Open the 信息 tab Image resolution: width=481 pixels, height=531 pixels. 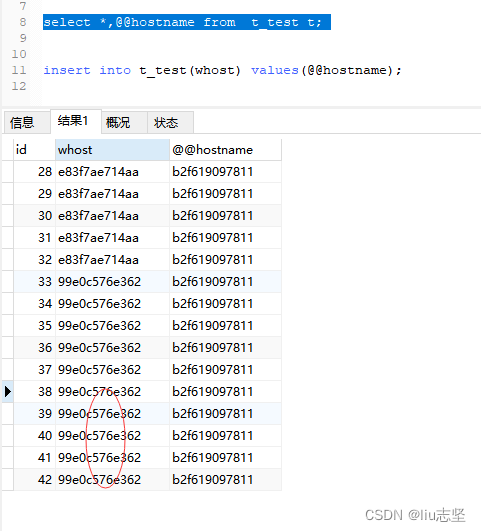click(x=27, y=122)
